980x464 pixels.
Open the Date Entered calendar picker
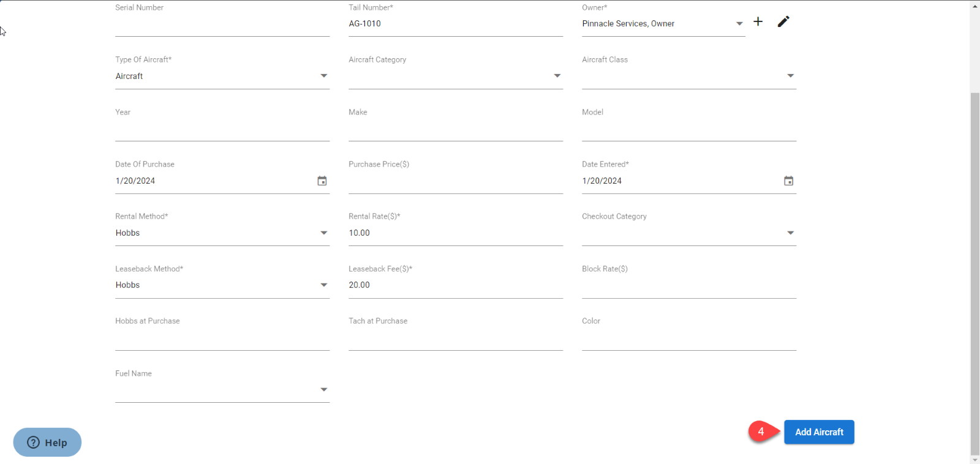pyautogui.click(x=788, y=181)
